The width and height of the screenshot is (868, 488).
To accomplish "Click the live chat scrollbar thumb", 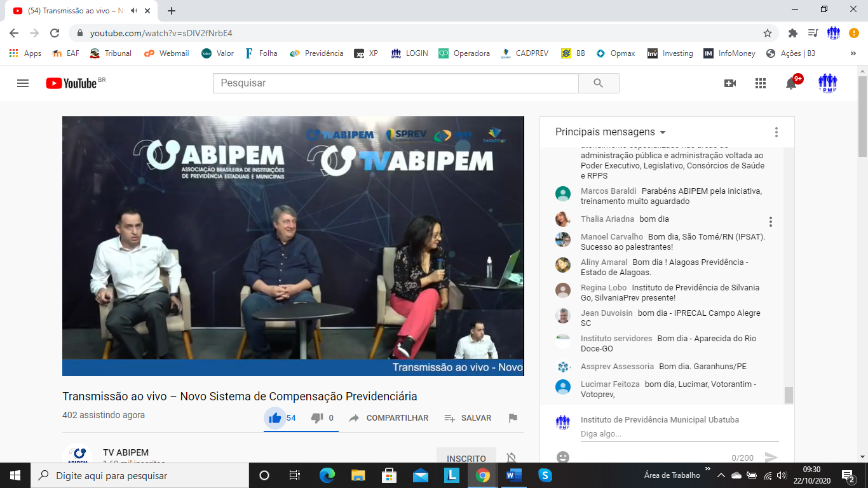I will click(x=789, y=395).
